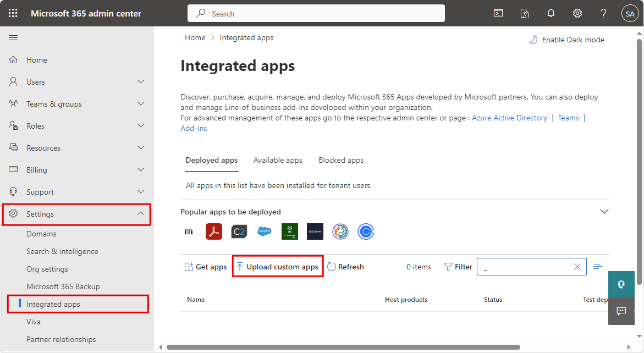Open Microsoft 365 Backup
Viewport: 644px width, 353px height.
pyautogui.click(x=63, y=286)
